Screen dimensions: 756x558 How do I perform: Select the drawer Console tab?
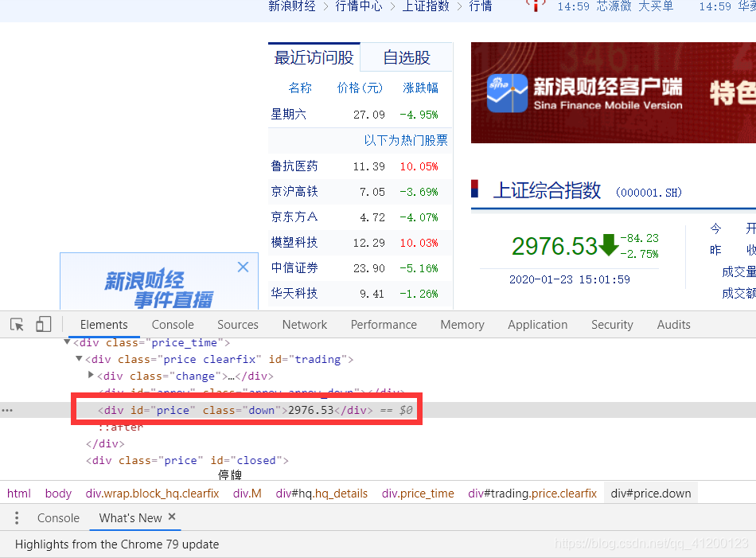58,518
